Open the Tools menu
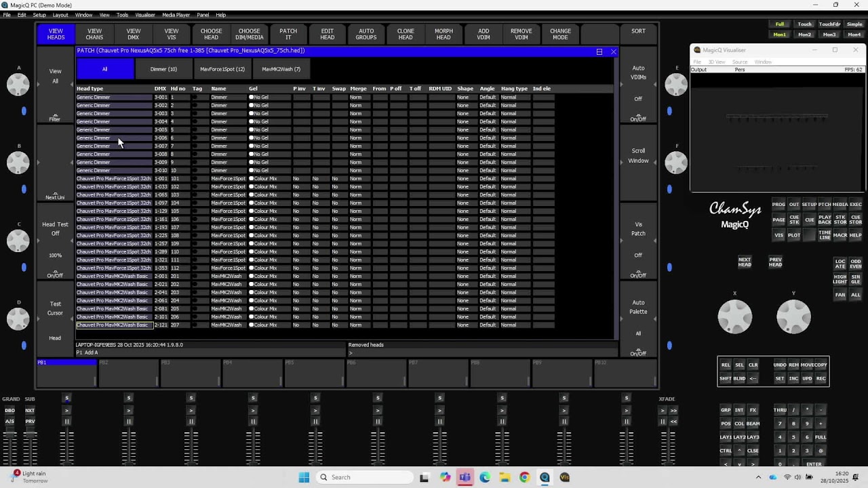 [x=122, y=15]
